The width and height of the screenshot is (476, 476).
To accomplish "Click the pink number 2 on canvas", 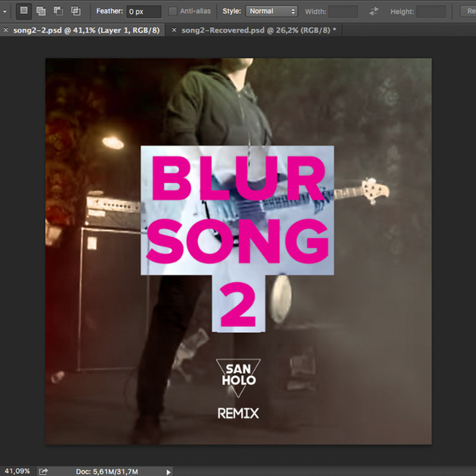I will click(238, 304).
